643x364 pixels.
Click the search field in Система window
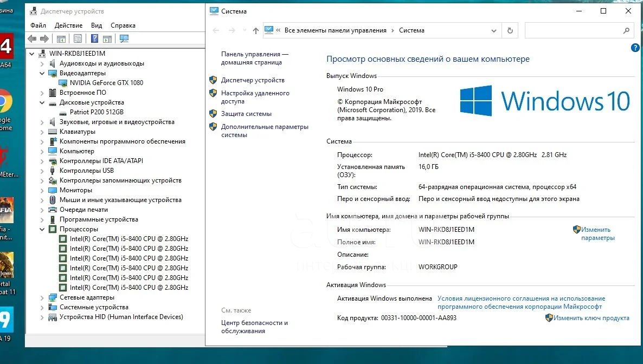coord(579,30)
